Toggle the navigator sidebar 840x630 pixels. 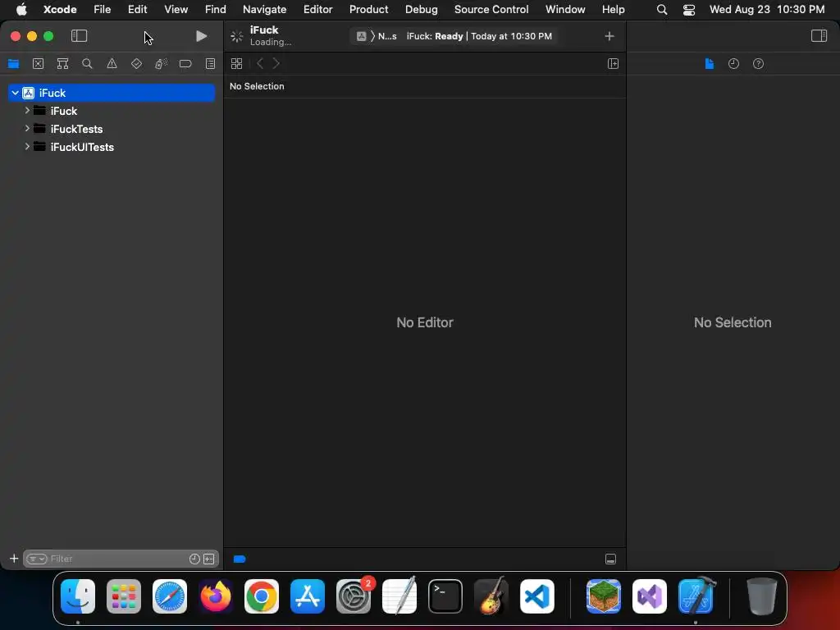point(80,36)
